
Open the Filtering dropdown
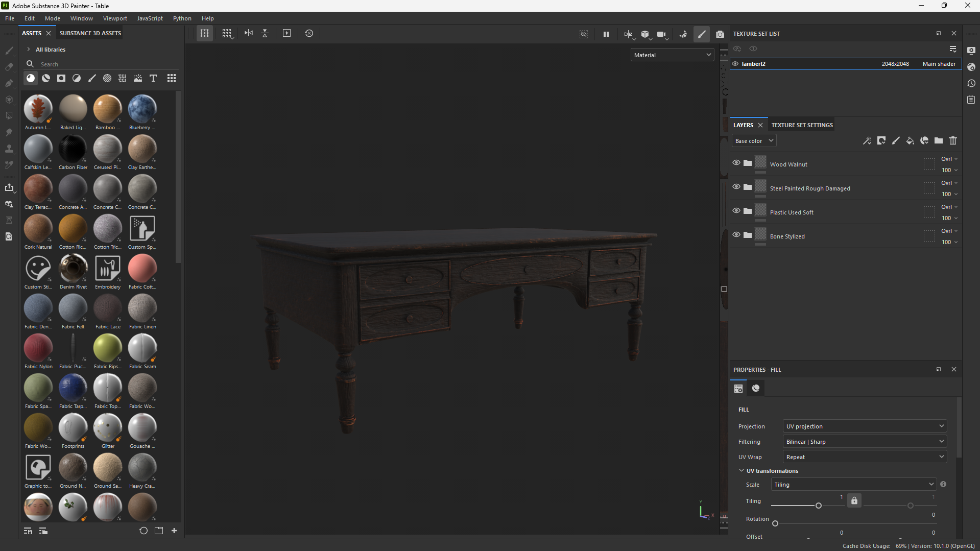[865, 442]
